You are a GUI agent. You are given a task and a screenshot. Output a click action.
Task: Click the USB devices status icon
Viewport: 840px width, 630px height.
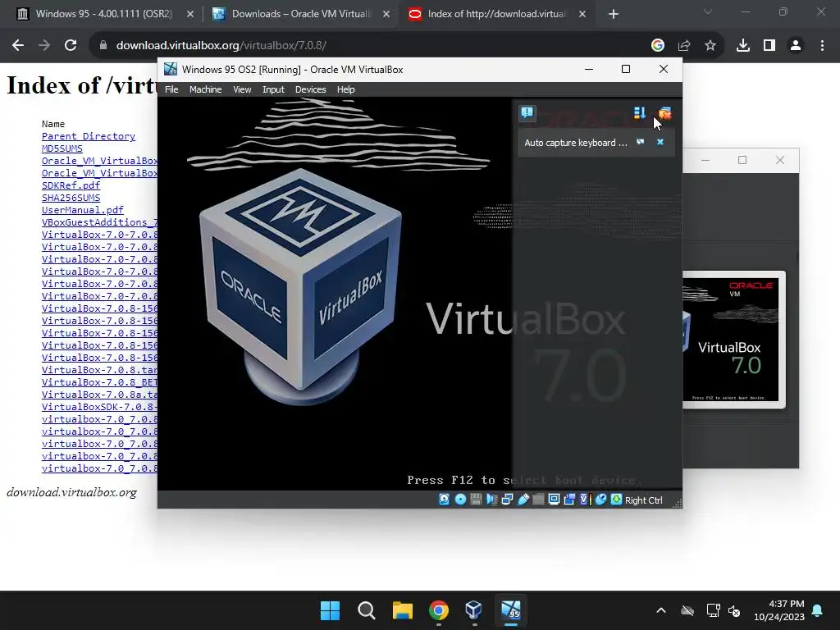click(x=523, y=500)
